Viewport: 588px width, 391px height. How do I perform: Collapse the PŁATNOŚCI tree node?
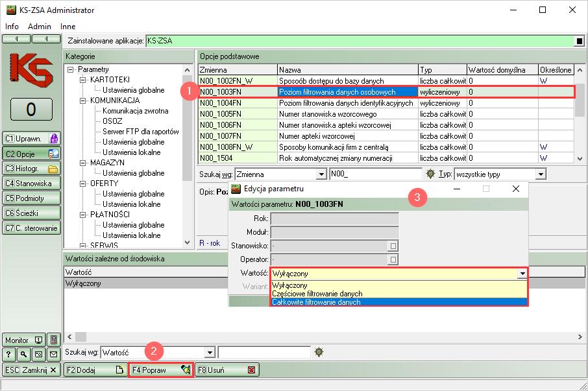[x=83, y=215]
